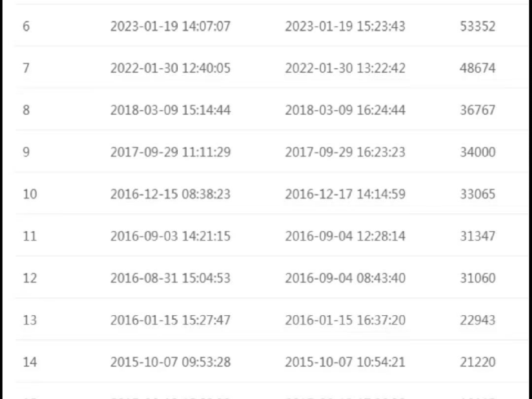Select start time 2023-01-19 14:07:07
The height and width of the screenshot is (399, 532).
170,26
